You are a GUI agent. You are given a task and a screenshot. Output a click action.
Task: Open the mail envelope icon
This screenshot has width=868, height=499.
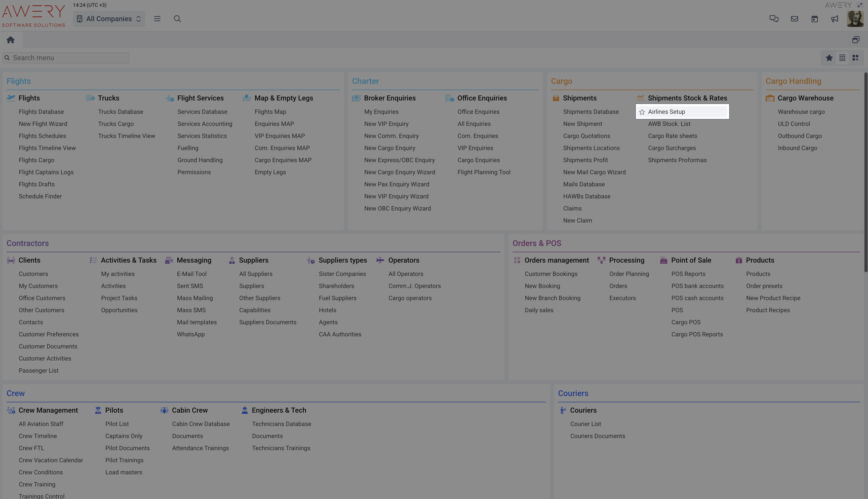click(794, 19)
